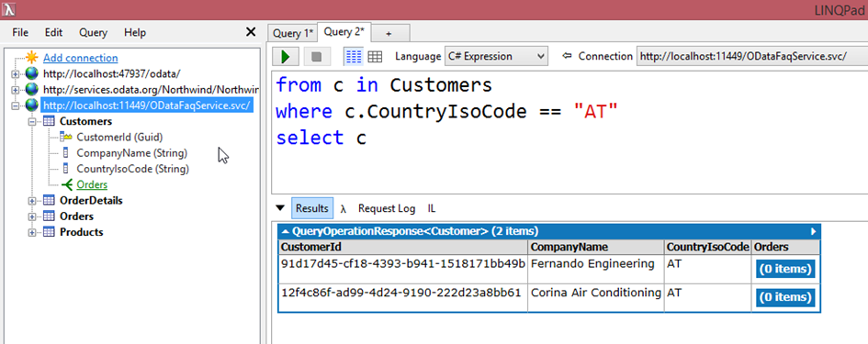Click the Orders table icon in tree
This screenshot has height=344, width=868.
tap(49, 216)
